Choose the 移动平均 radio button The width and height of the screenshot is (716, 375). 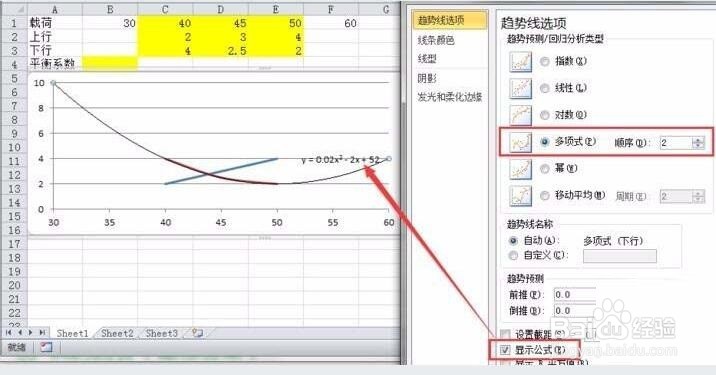pyautogui.click(x=545, y=196)
